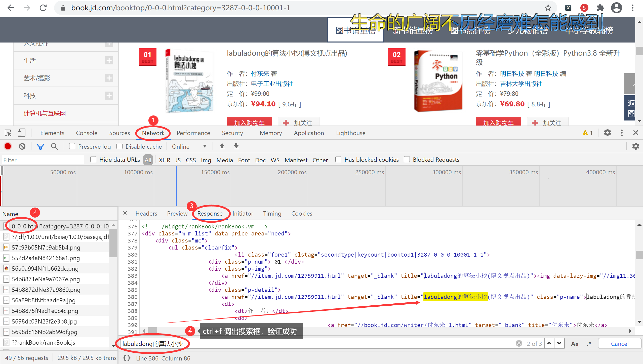Image resolution: width=643 pixels, height=364 pixels.
Task: Stop recording network log
Action: 8,146
